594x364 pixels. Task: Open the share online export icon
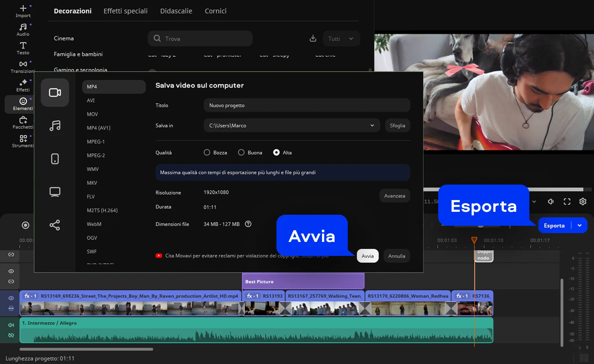tap(55, 225)
